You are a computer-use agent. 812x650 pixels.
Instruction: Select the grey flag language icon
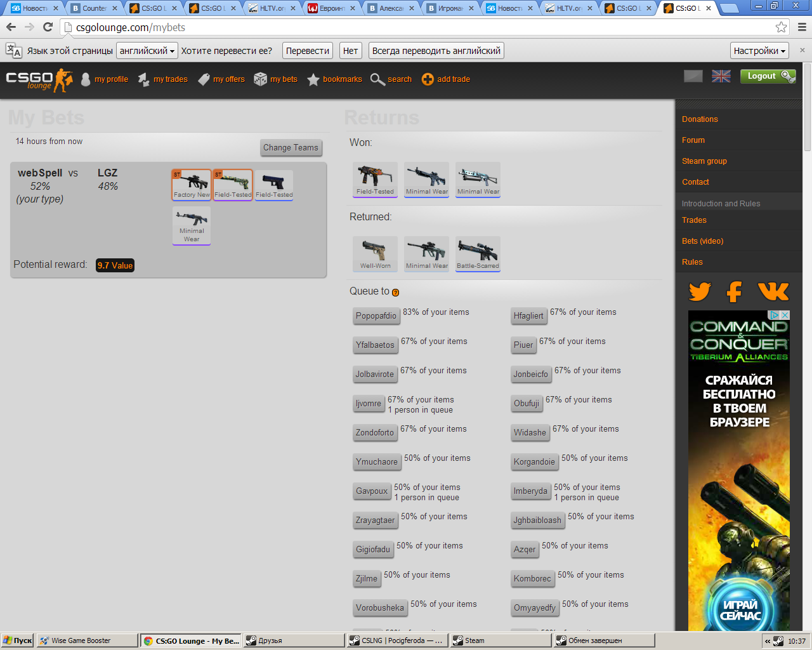pos(693,76)
